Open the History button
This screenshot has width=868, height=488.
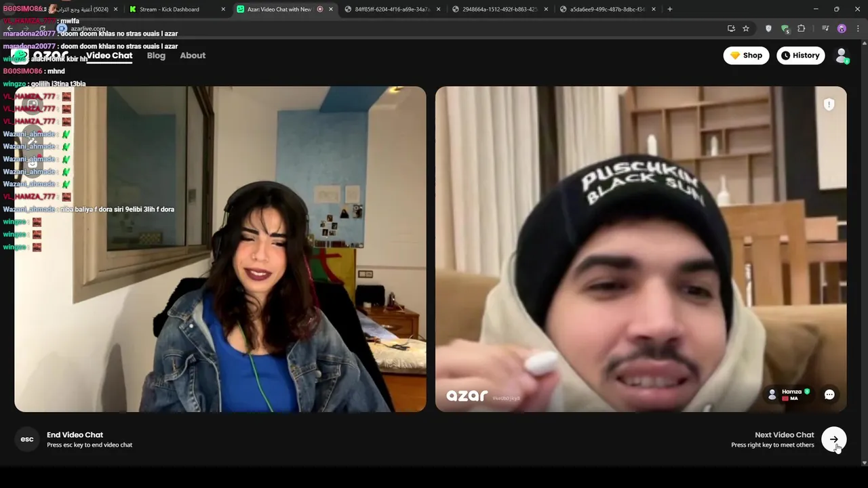click(800, 56)
